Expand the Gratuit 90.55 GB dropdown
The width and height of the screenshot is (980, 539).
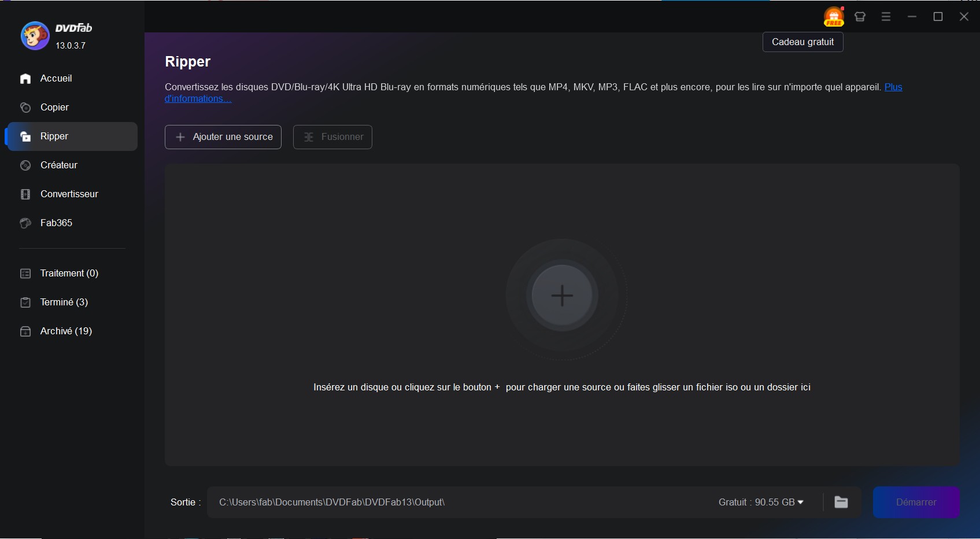point(761,502)
